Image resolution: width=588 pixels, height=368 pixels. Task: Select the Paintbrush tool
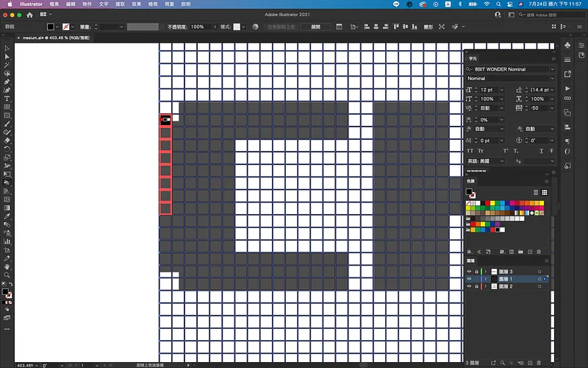tap(7, 124)
